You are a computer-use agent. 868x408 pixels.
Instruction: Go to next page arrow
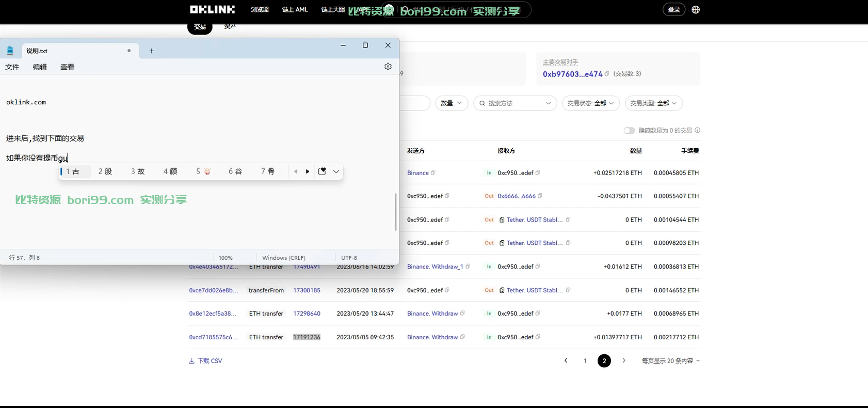[623, 360]
